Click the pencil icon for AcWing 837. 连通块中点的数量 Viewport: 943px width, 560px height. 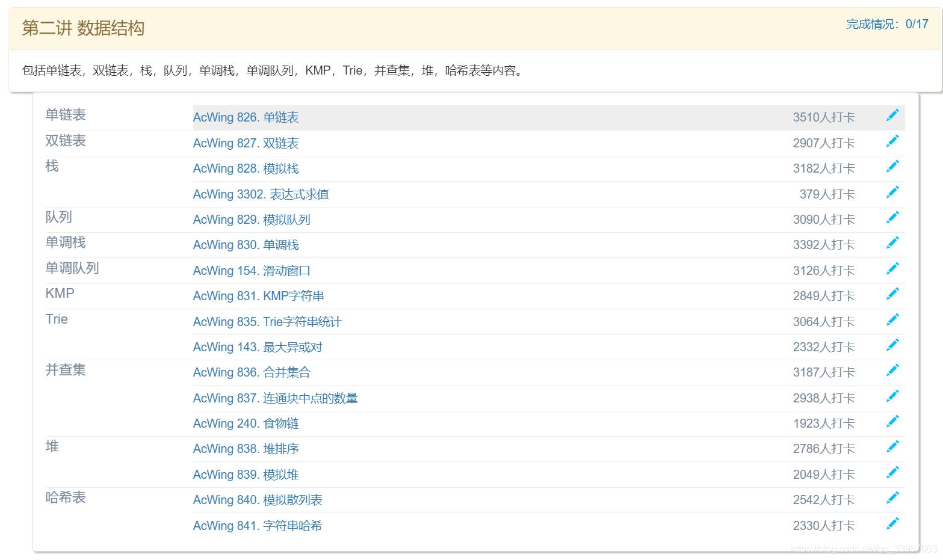pyautogui.click(x=892, y=396)
